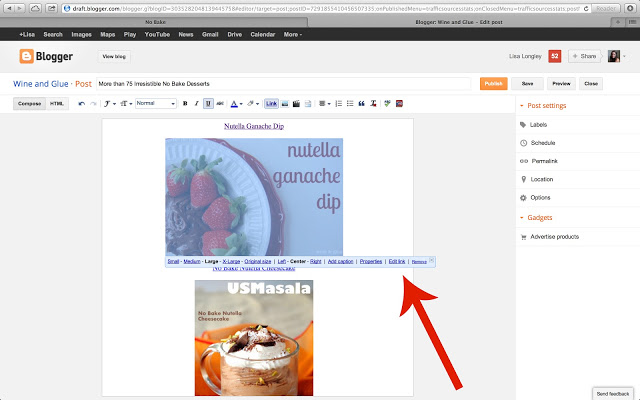Redo the last edit in the toolbar
Viewport: 640px width, 400px height.
(93, 104)
